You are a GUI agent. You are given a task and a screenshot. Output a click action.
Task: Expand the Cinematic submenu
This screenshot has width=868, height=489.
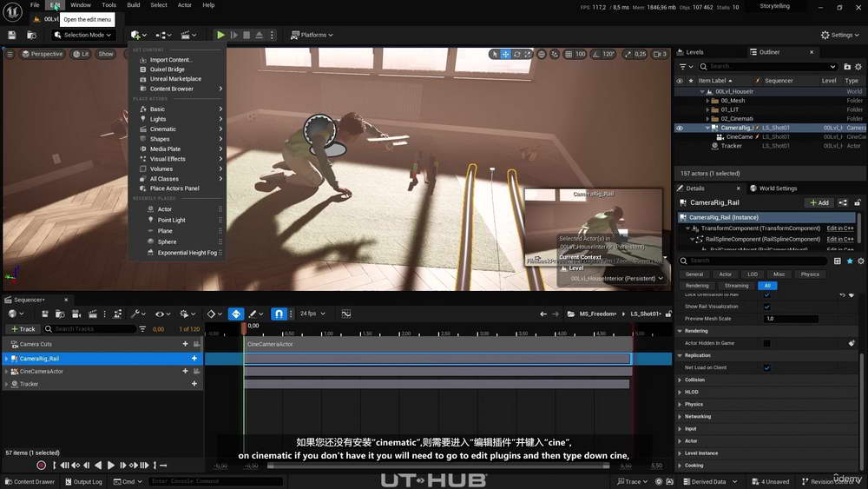click(x=177, y=129)
